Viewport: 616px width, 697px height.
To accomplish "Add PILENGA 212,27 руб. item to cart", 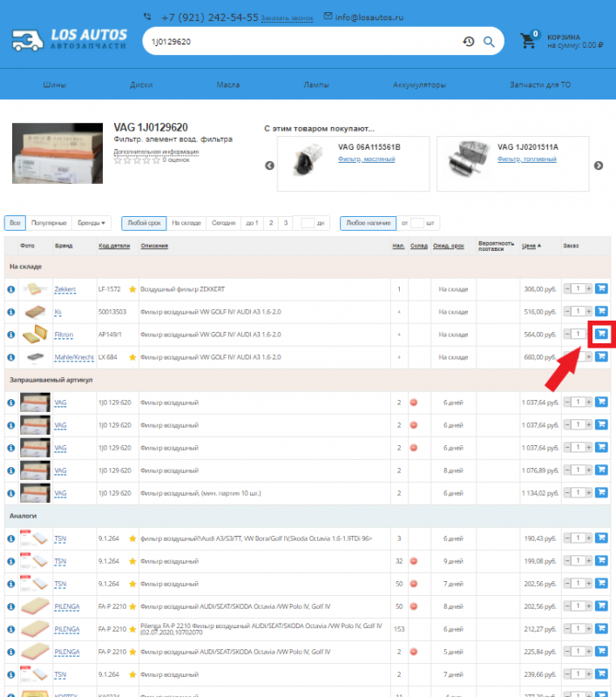I will coord(601,628).
